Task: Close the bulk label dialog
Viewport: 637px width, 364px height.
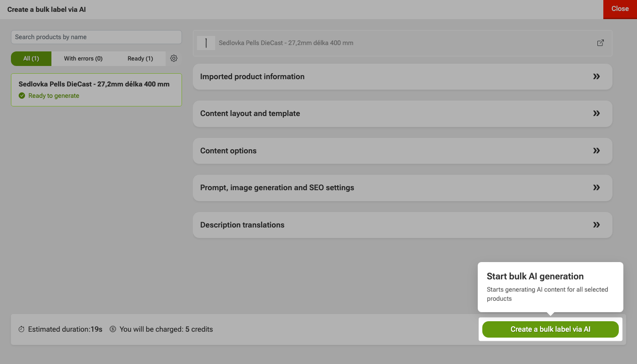Action: (620, 9)
